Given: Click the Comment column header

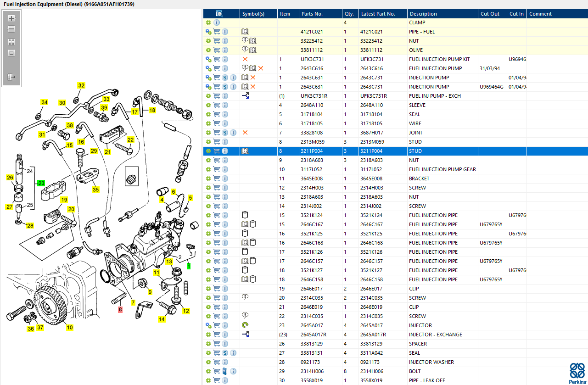Looking at the screenshot, I should click(557, 14).
